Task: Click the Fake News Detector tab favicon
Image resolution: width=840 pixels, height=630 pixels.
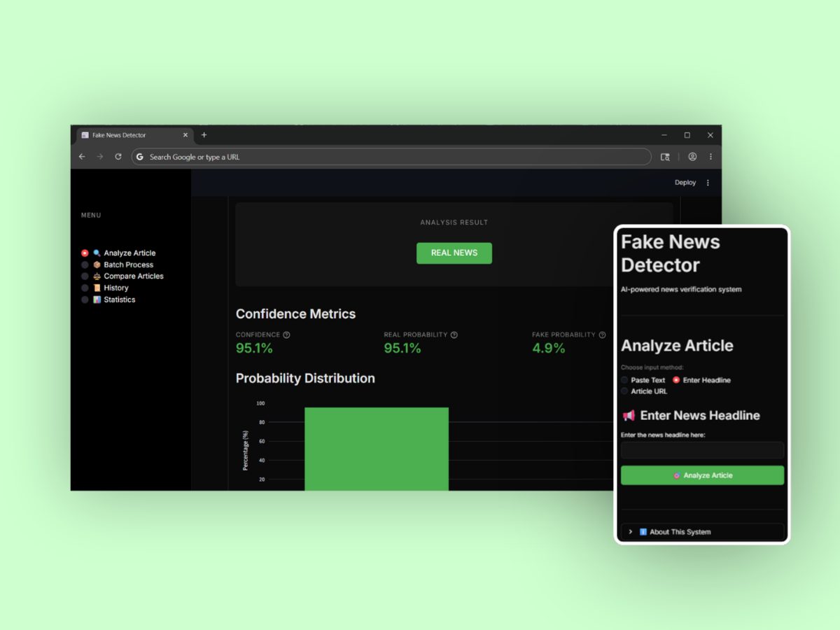Action: click(x=85, y=135)
